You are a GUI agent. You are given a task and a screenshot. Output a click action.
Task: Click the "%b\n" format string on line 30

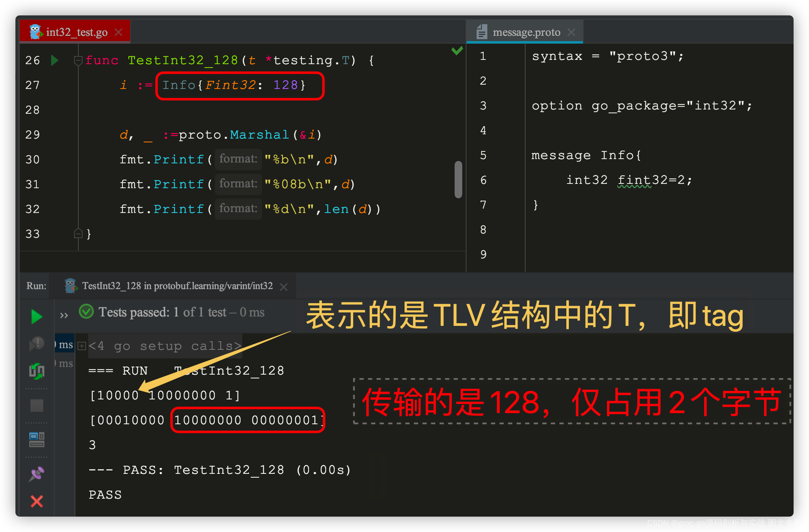(x=289, y=160)
